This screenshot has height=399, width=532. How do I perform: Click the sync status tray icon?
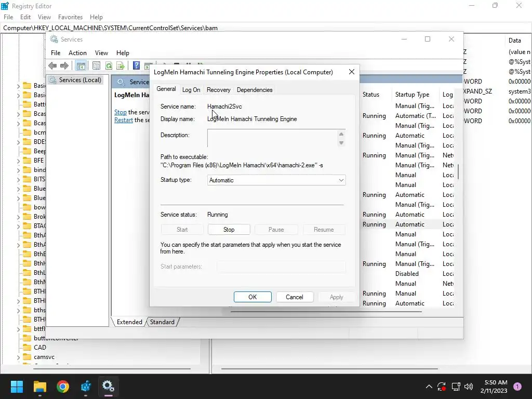[442, 387]
